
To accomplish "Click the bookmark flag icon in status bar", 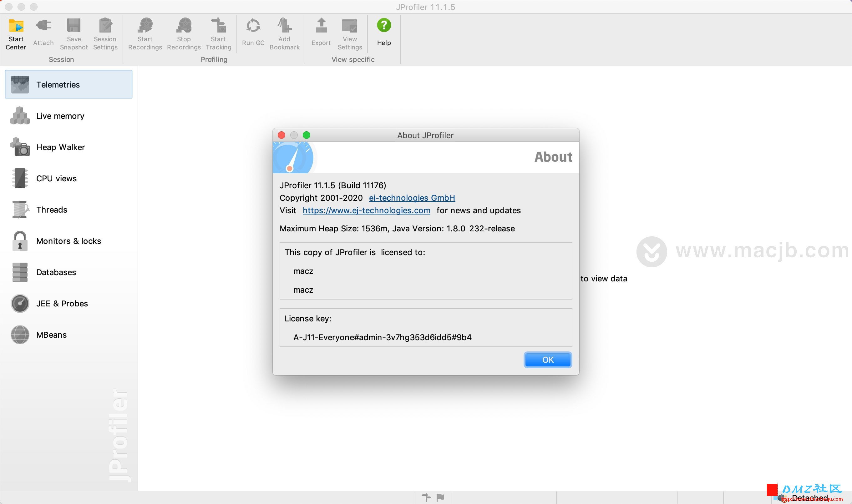I will [x=440, y=497].
